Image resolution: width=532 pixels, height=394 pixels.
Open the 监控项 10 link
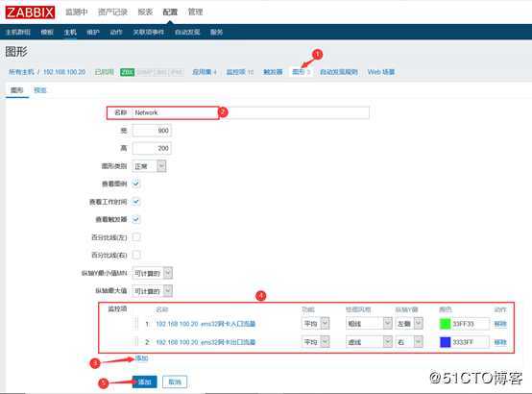pos(240,72)
